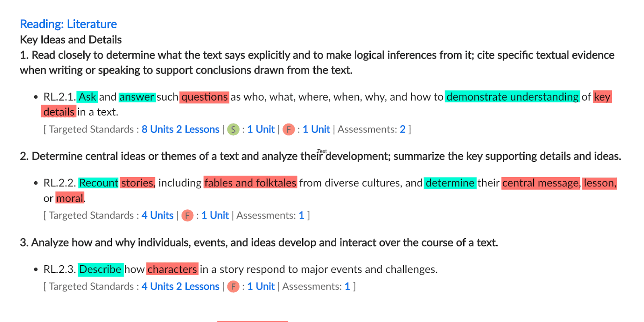Open 1 Unit link beside RL.2.1 F badge
This screenshot has height=322, width=644.
pos(316,129)
